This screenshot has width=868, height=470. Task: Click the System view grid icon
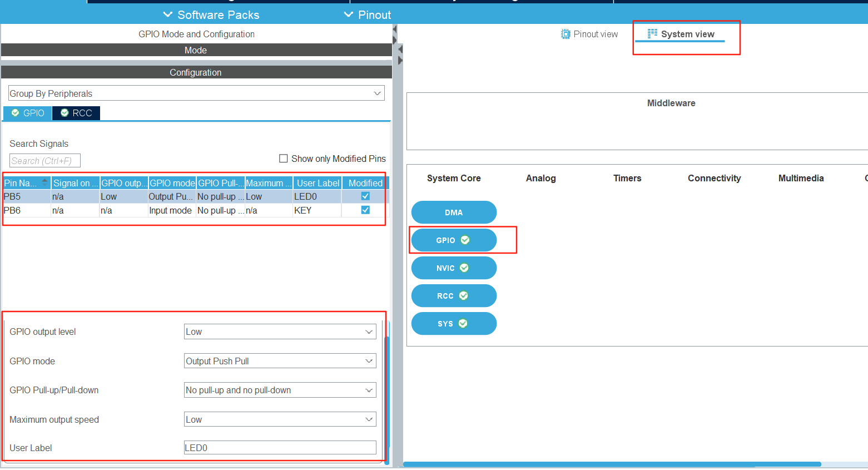(x=652, y=33)
